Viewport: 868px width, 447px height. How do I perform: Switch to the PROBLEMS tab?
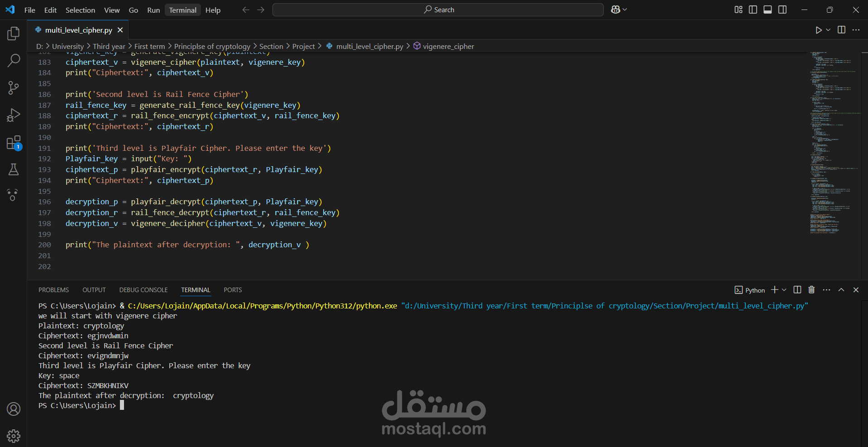[53, 290]
